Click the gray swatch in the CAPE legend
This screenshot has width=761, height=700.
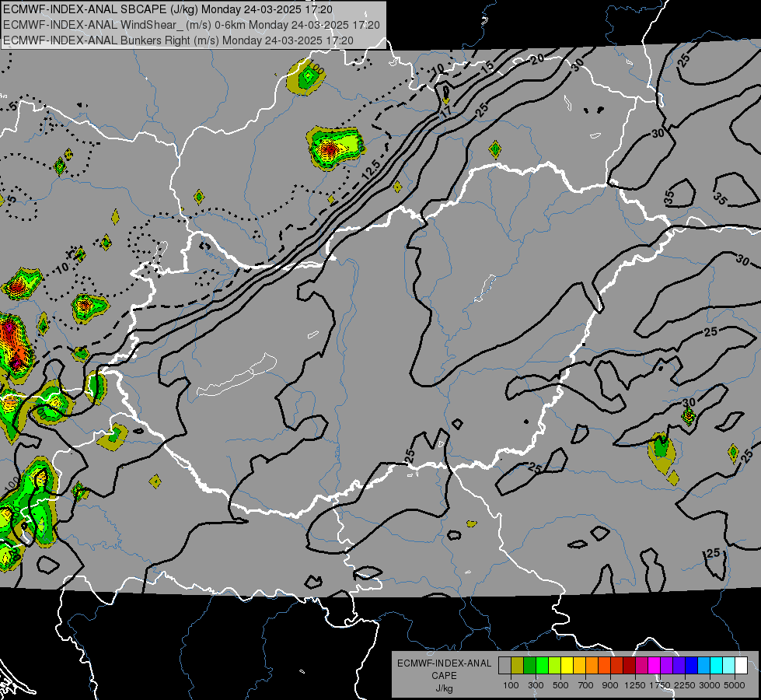[x=504, y=666]
